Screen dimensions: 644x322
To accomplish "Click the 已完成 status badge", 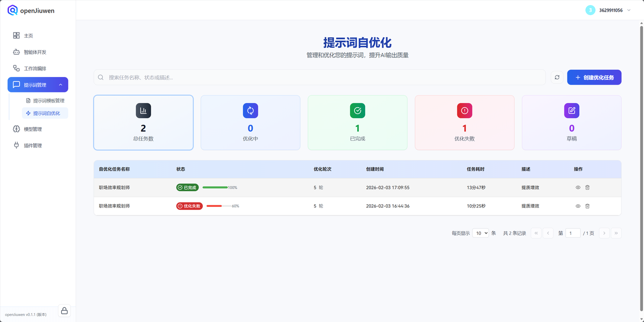I will pos(188,188).
